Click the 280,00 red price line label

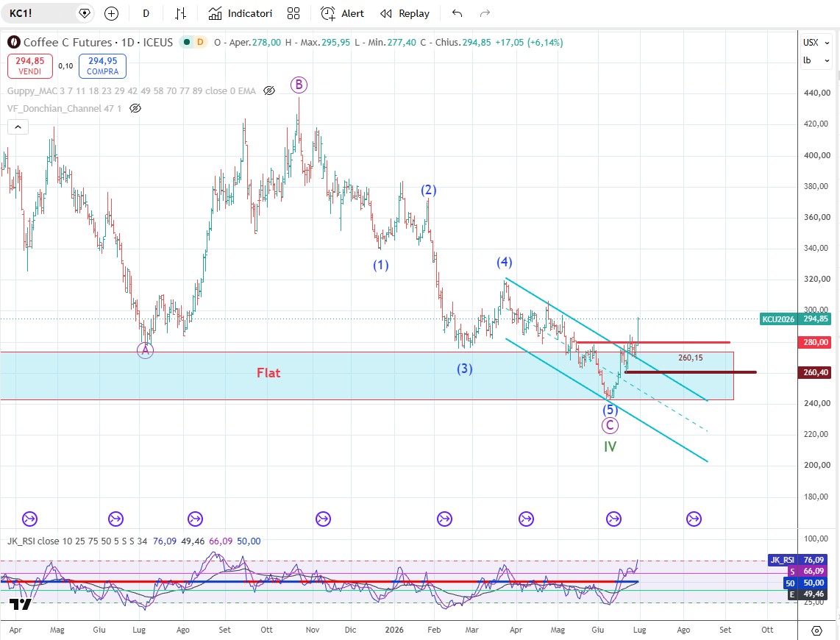[815, 342]
